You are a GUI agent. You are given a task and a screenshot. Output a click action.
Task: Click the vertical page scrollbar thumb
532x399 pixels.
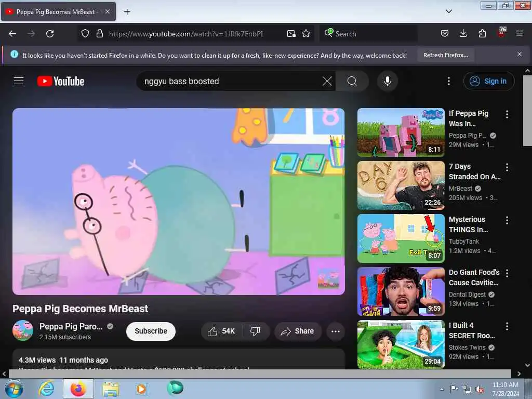528,111
